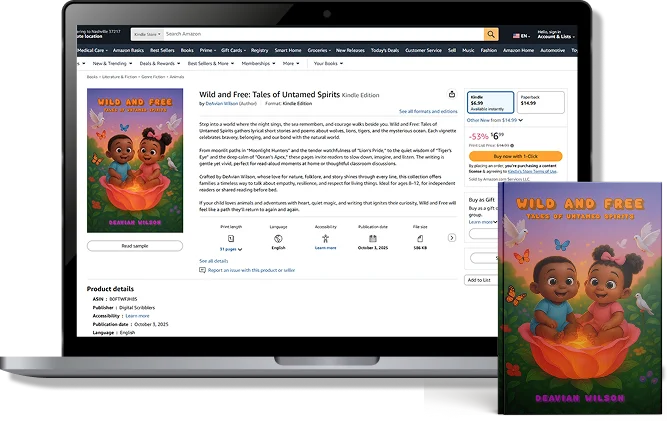Open the More dropdown in Kindle subnav
Viewport: 668px width, 421px height.
click(291, 63)
